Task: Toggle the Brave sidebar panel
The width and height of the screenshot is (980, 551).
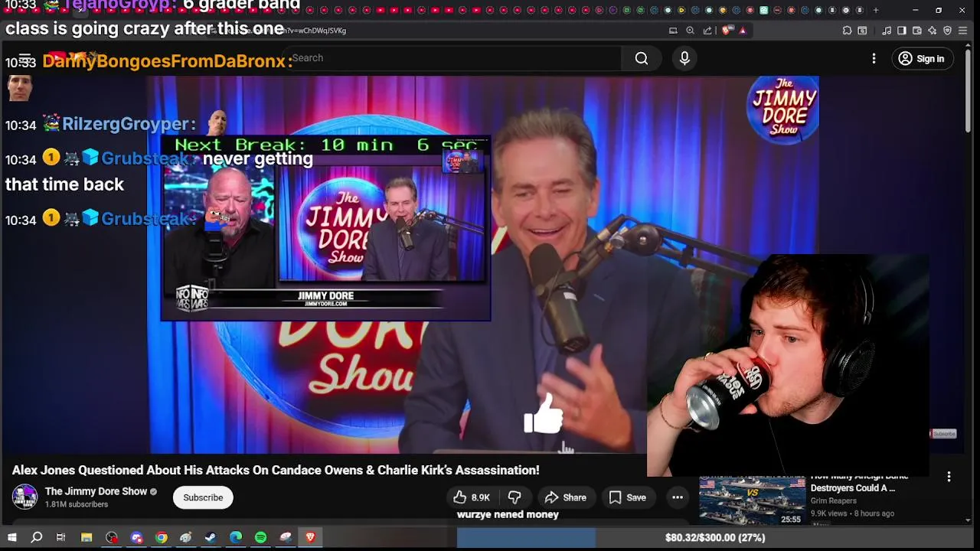Action: [x=902, y=31]
